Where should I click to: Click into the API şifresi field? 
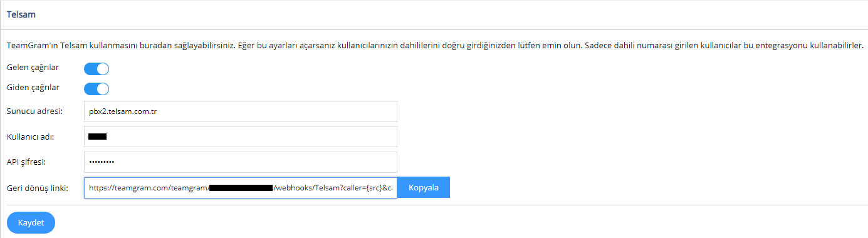click(241, 162)
